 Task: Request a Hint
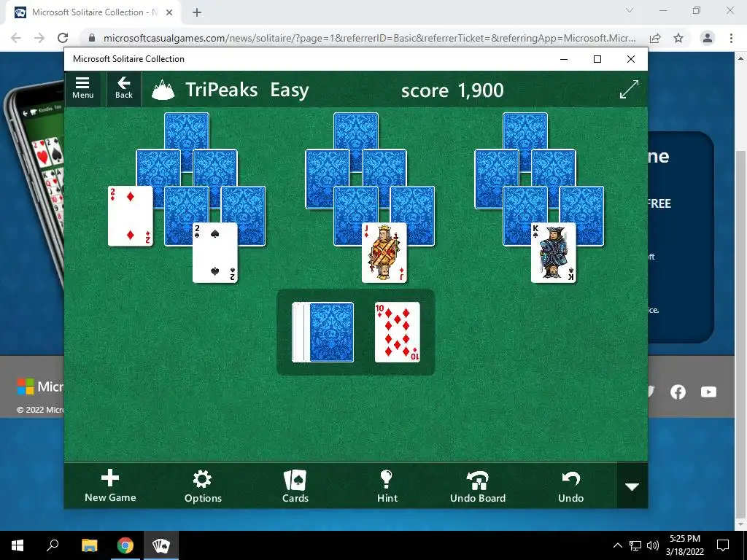[387, 486]
